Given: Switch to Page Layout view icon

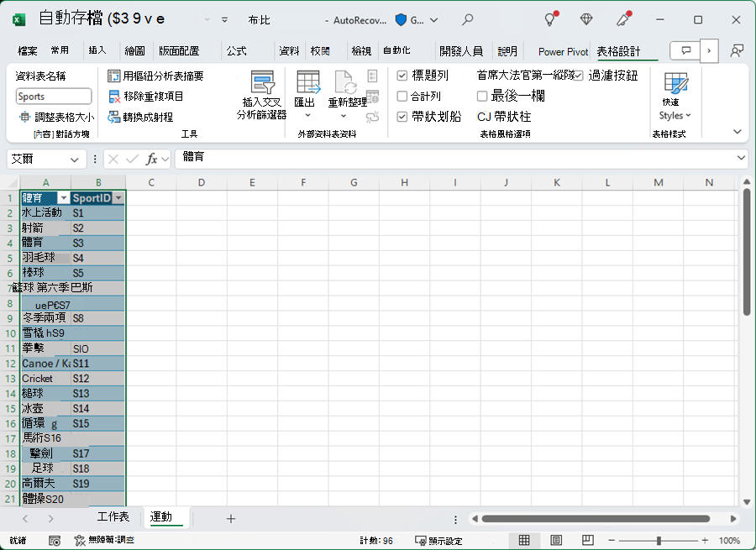Looking at the screenshot, I should pos(556,541).
